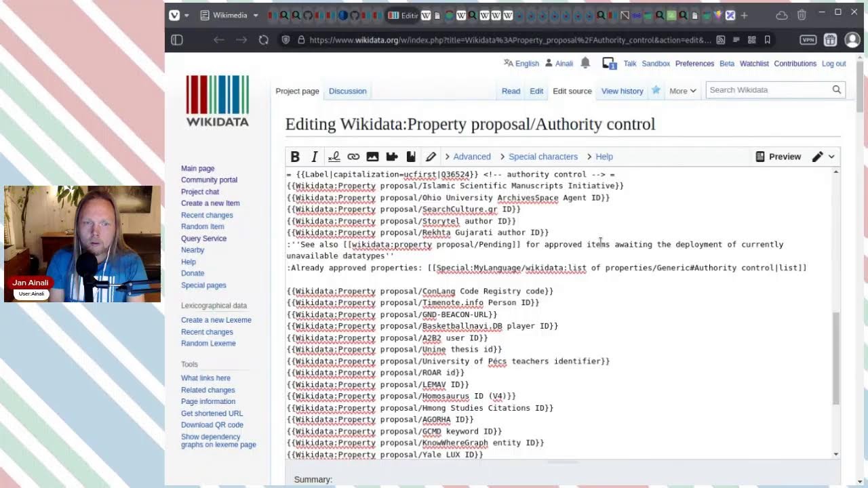Open the reader view icon
The image size is (868, 488).
(x=736, y=40)
